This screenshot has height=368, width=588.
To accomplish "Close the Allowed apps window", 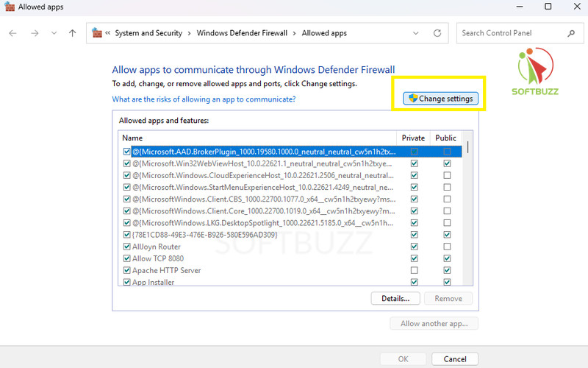I will pyautogui.click(x=577, y=7).
